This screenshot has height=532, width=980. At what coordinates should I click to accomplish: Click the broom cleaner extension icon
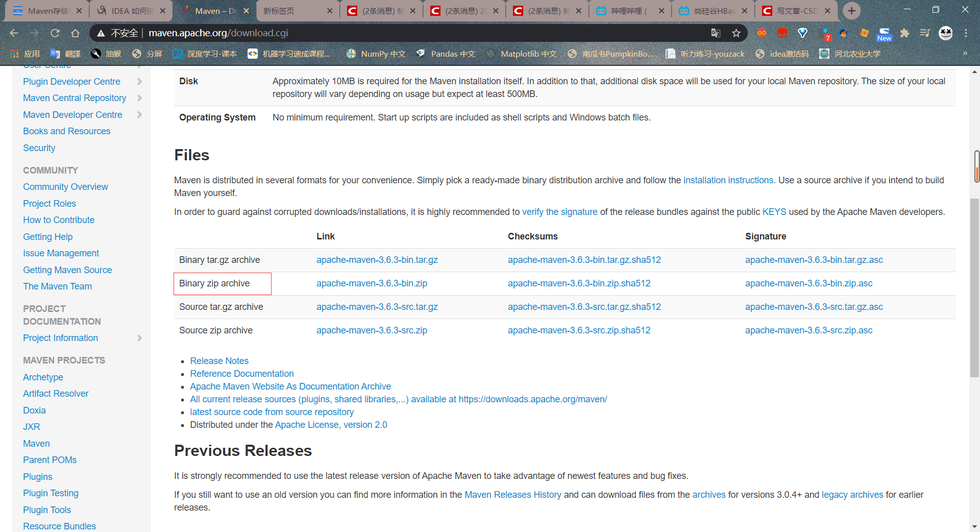tap(844, 33)
